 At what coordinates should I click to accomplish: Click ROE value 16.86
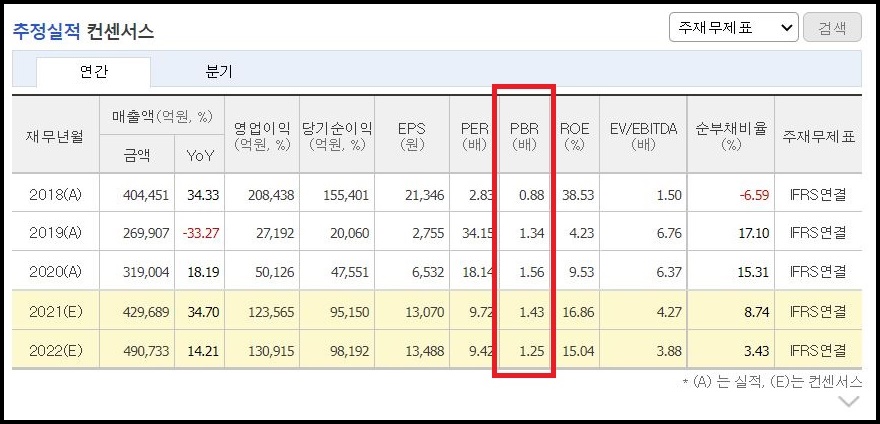(578, 312)
